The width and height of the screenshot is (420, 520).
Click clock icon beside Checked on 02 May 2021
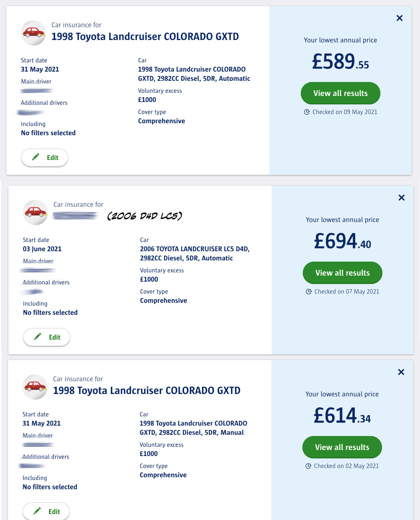308,466
